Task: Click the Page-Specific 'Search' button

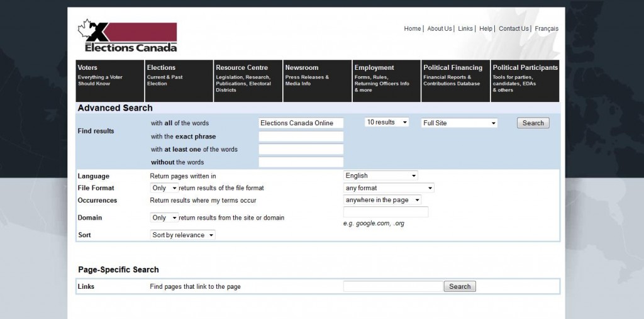Action: tap(460, 286)
